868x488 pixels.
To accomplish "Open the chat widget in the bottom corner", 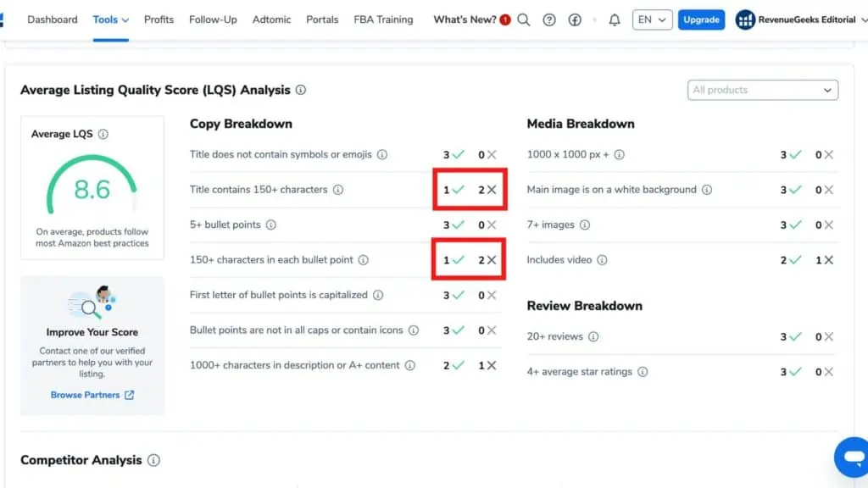I will 851,457.
